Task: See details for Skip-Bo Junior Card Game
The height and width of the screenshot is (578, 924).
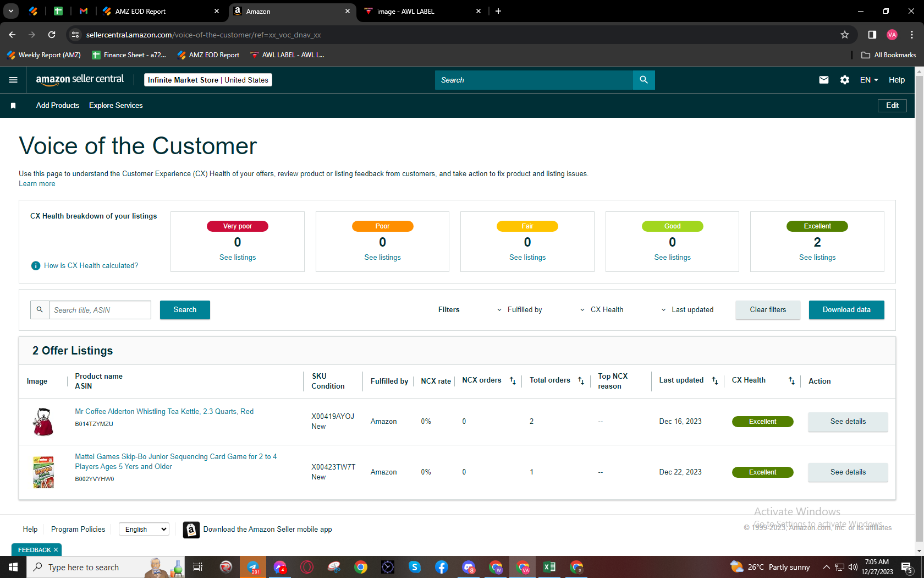Action: (848, 472)
